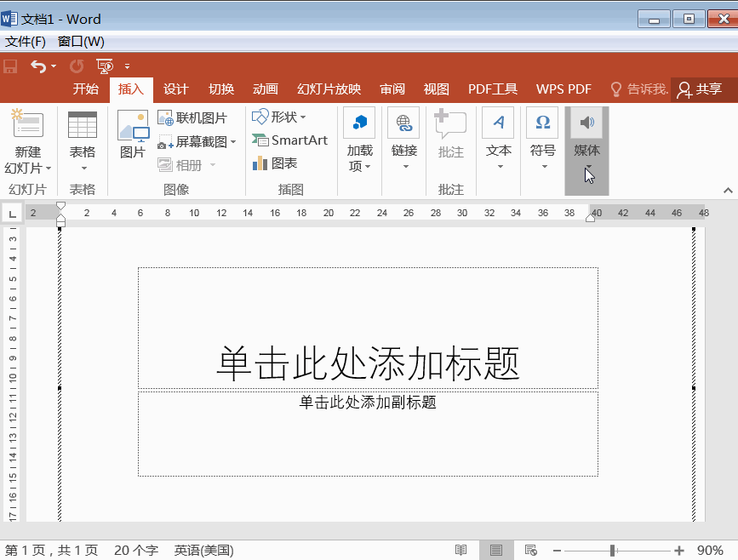Viewport: 738px width, 560px height.
Task: Click the tab selector L button on ruler
Action: click(12, 214)
